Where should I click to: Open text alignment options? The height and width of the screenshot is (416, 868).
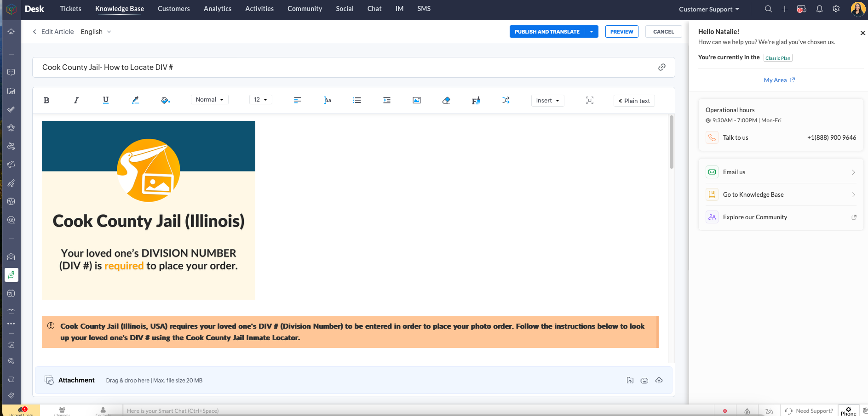pyautogui.click(x=298, y=100)
